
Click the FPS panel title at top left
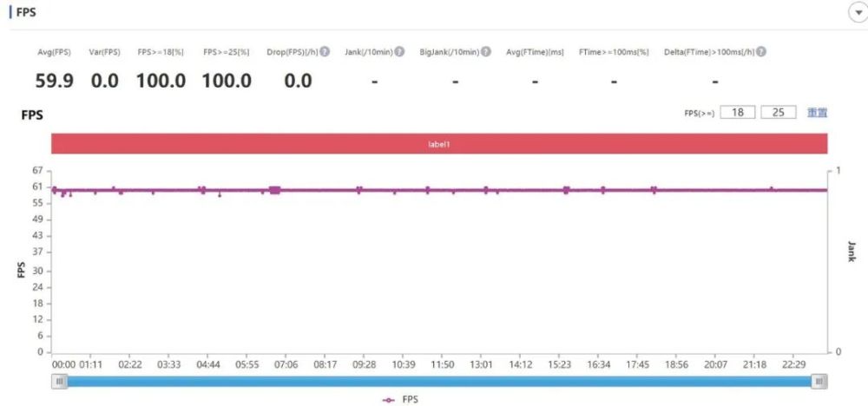coord(26,13)
